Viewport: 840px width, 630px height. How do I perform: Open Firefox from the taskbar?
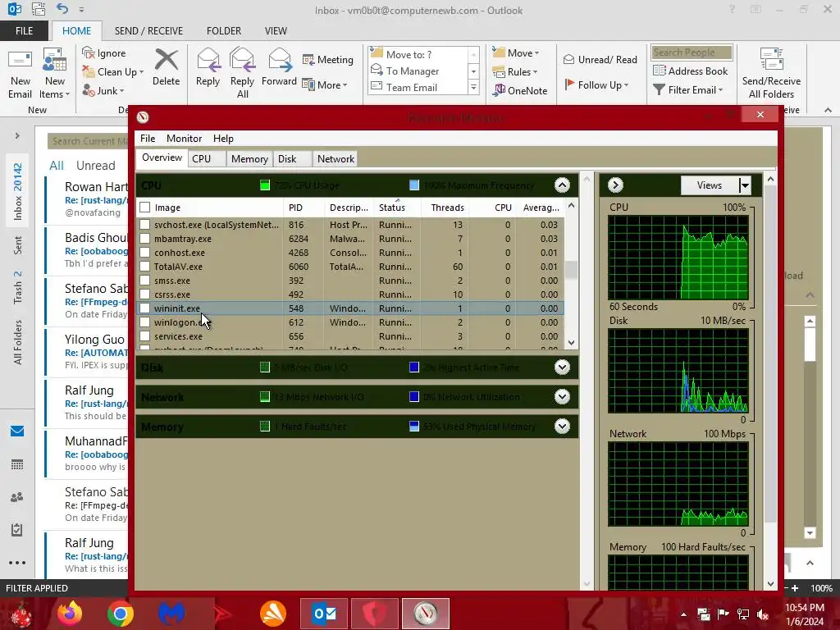70,614
